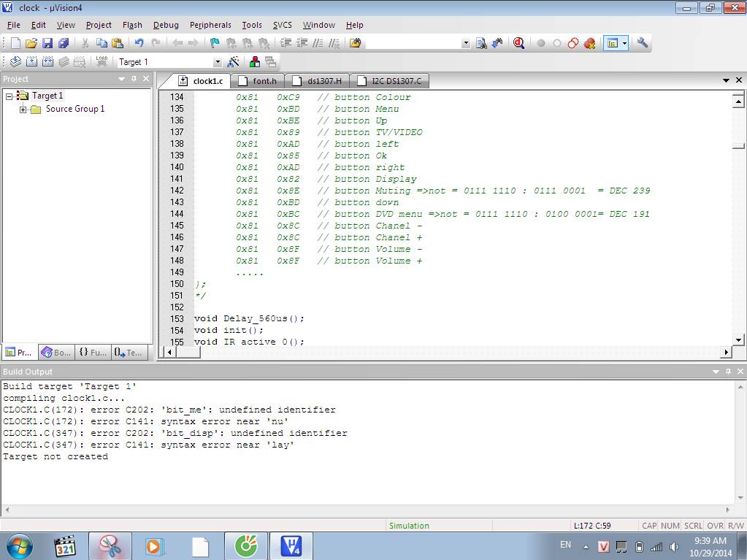Start the debug session with the Debug icon

pos(518,43)
